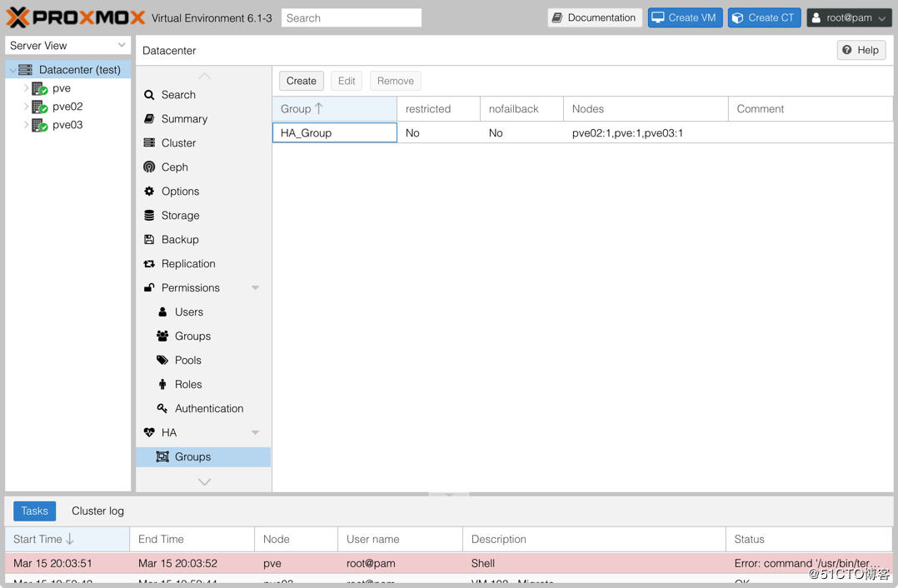
Task: Click the Status column header in tasks
Action: (x=809, y=540)
